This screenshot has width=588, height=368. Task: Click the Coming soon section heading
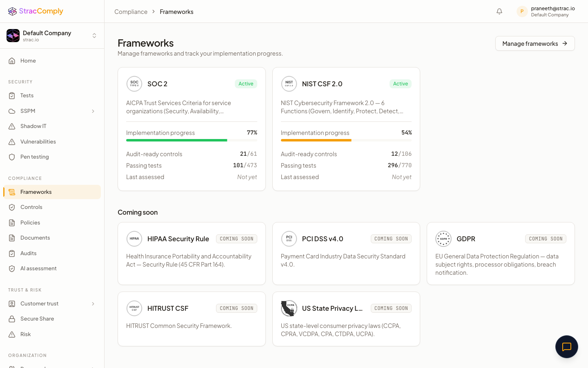(x=138, y=212)
